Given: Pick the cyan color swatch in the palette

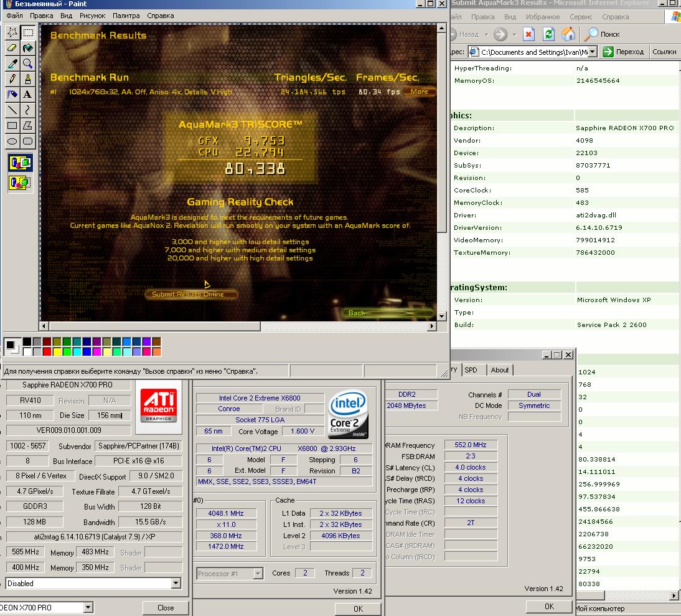Looking at the screenshot, I should 77,351.
